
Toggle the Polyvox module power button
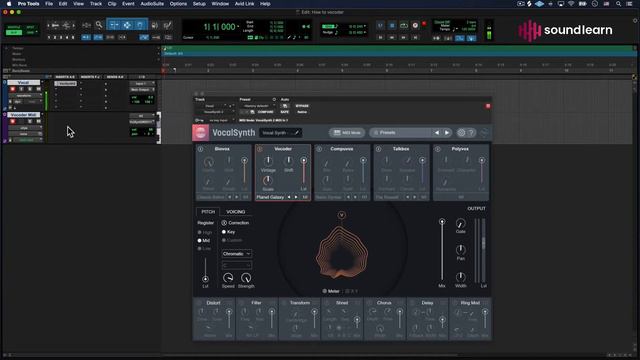pyautogui.click(x=438, y=149)
